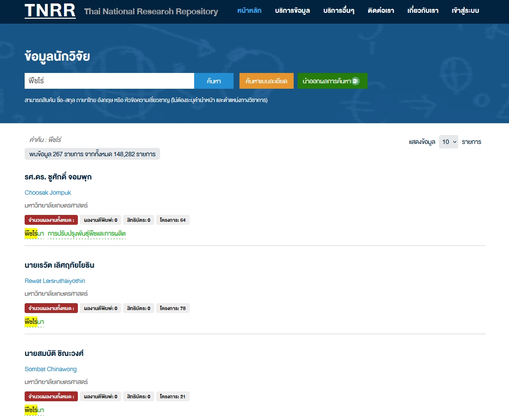
Task: Open the บริการข้อมูล menu
Action: [292, 10]
